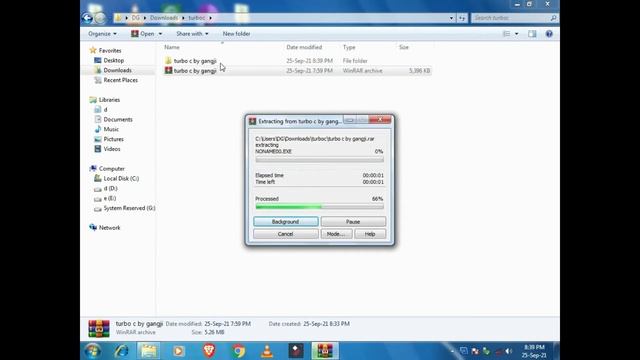Image resolution: width=640 pixels, height=360 pixels.
Task: Open the Share with menu
Action: [x=192, y=34]
